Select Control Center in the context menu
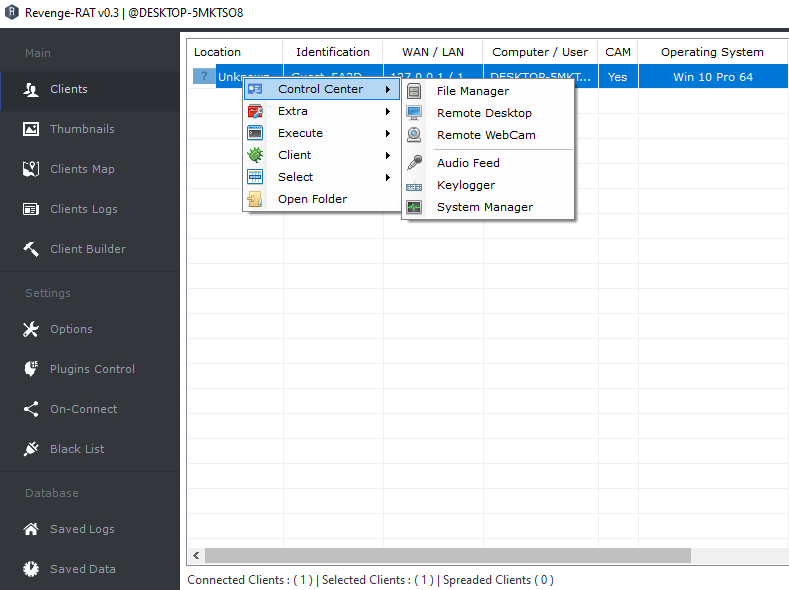Viewport: 789px width, 590px height. point(321,89)
